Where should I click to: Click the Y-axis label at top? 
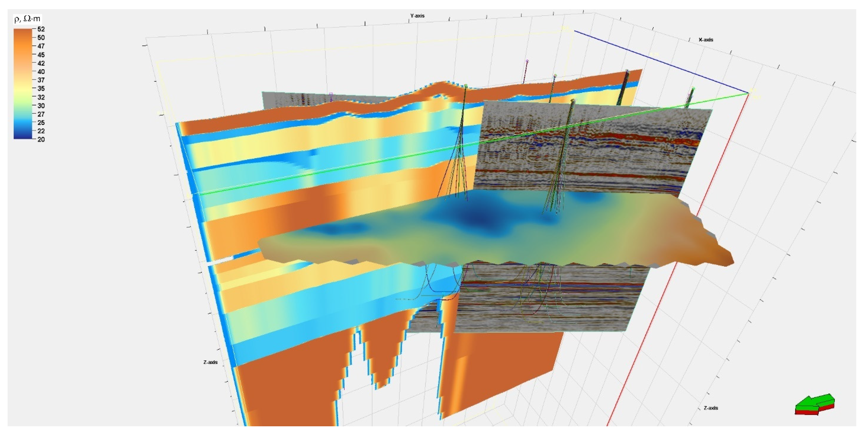(417, 16)
